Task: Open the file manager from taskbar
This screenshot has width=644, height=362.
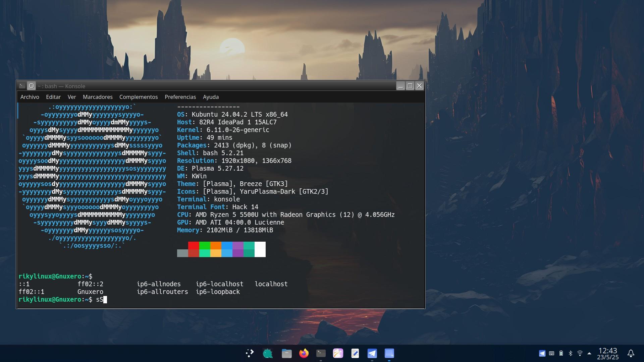Action: pos(286,353)
